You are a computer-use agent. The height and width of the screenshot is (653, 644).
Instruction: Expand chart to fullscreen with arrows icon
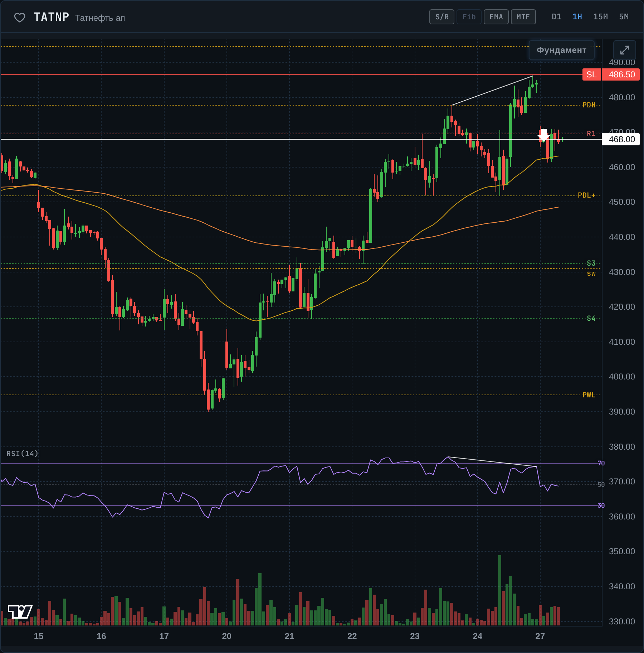tap(624, 50)
